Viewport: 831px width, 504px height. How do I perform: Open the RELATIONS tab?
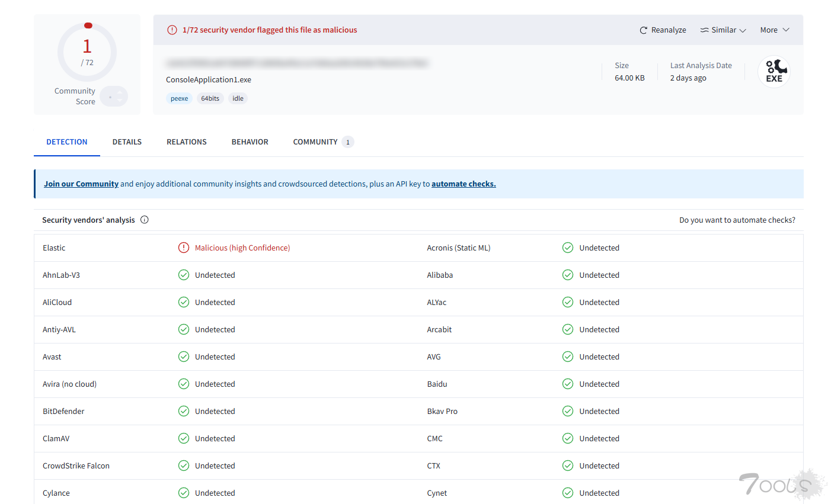point(187,142)
